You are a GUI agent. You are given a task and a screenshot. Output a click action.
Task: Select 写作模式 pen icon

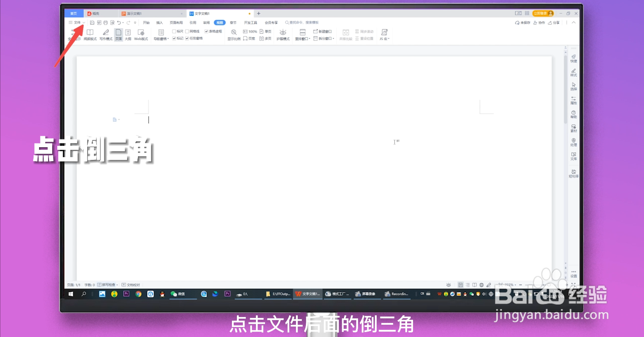(106, 35)
